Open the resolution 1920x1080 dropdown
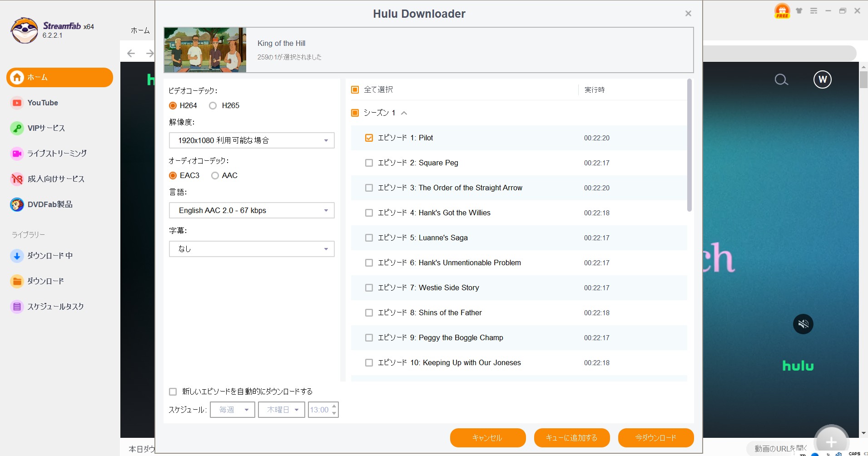 pos(252,140)
